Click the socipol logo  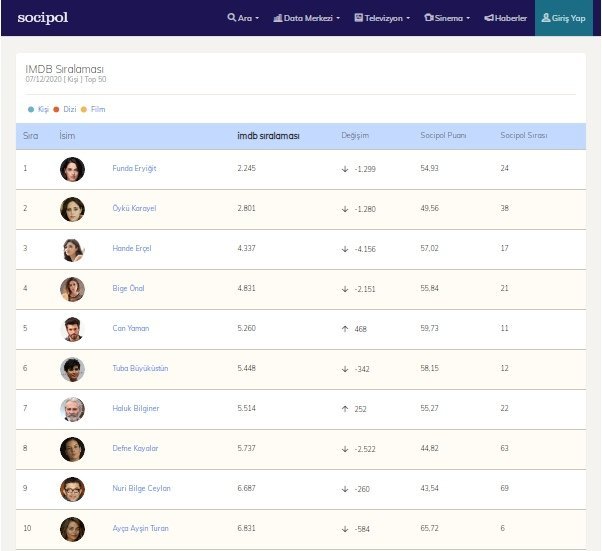click(x=42, y=18)
